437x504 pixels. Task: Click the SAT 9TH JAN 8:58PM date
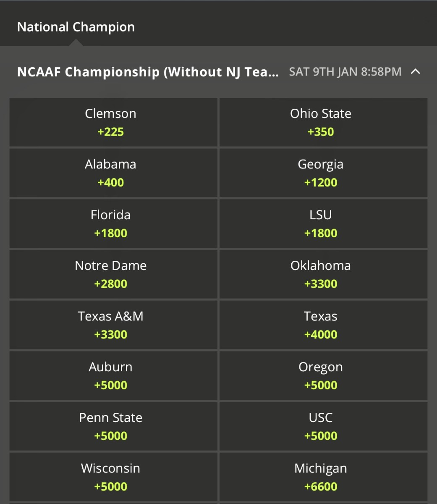345,72
